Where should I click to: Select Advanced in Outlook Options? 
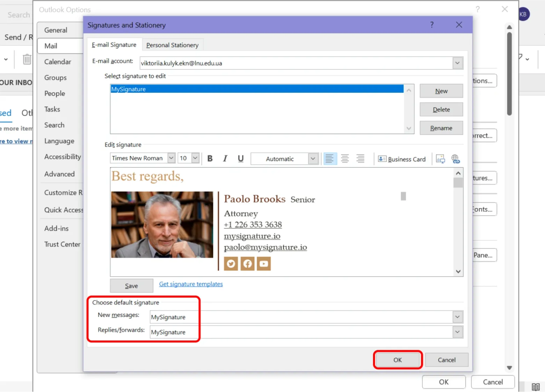coord(59,174)
